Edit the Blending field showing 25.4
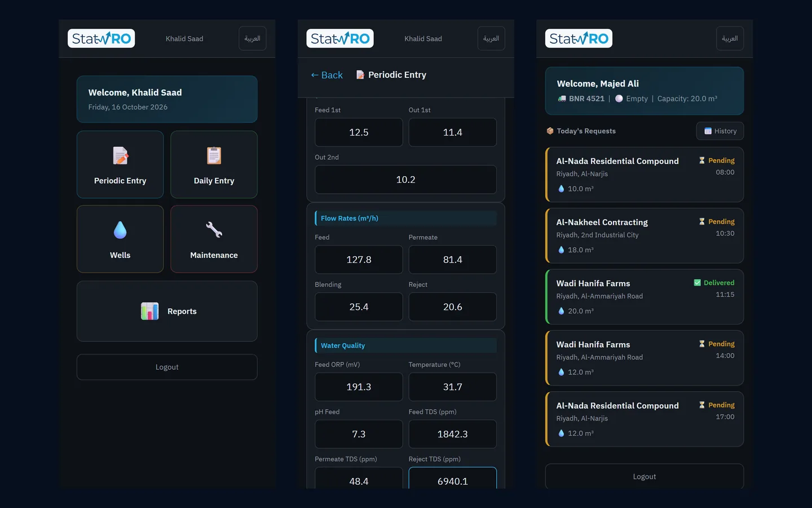 tap(359, 307)
